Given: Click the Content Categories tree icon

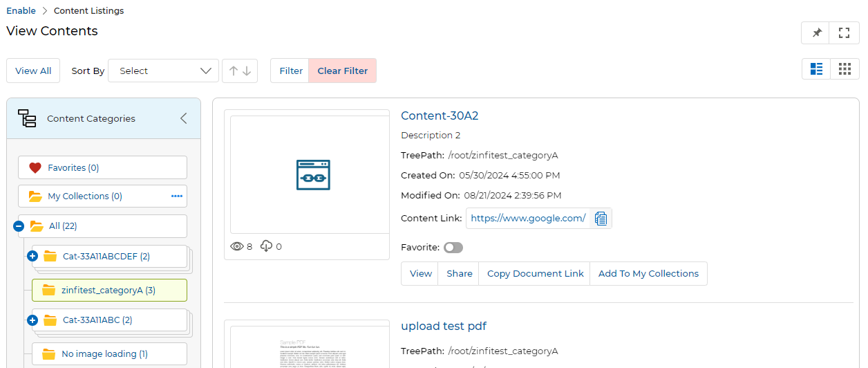Looking at the screenshot, I should pos(27,118).
